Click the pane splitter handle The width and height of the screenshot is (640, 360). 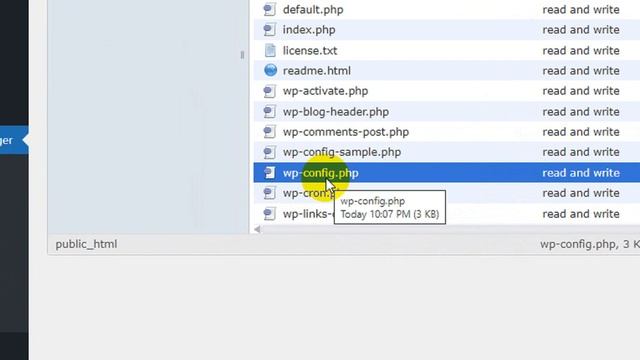(242, 55)
